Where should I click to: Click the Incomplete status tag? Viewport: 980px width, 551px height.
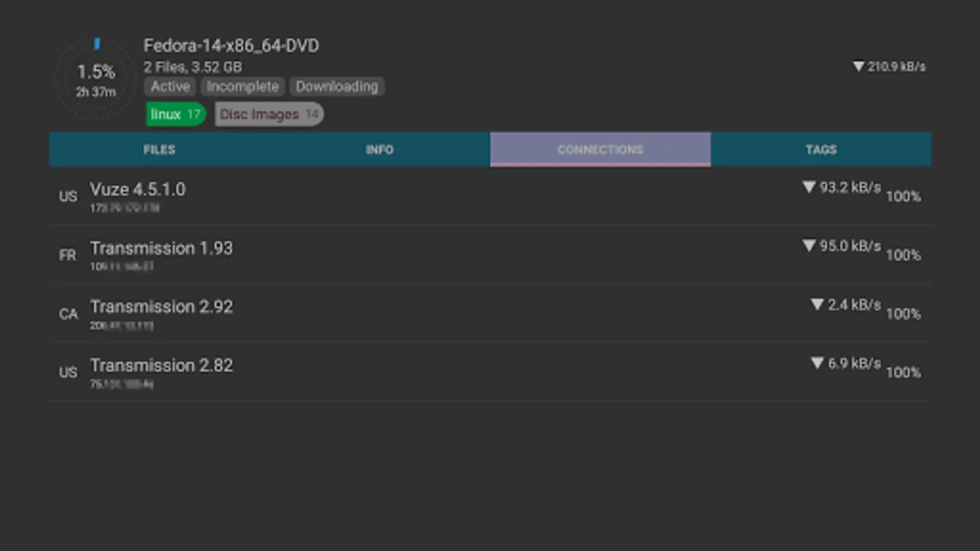[243, 86]
